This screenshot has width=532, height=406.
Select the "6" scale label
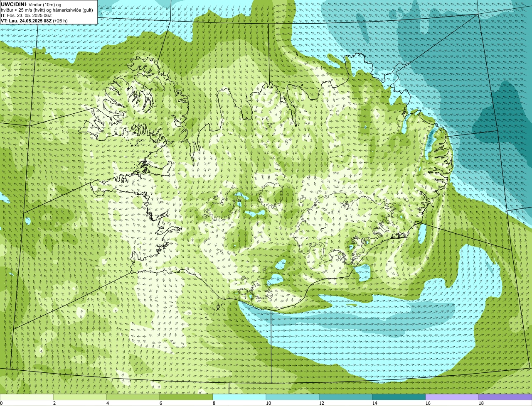click(x=161, y=403)
